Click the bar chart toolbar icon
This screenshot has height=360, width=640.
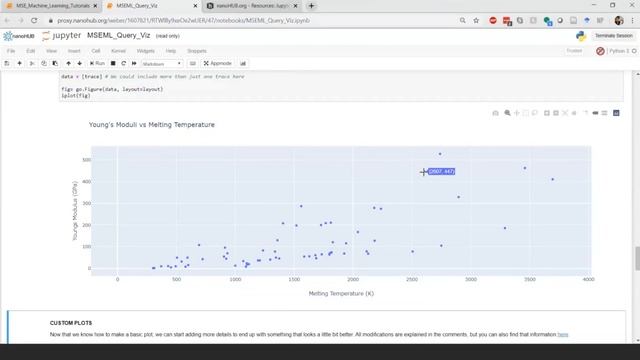tap(243, 63)
